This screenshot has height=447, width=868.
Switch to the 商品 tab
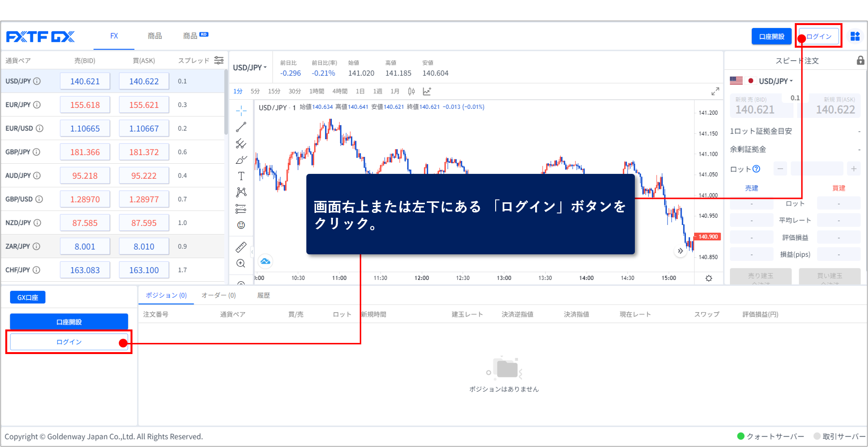click(155, 36)
